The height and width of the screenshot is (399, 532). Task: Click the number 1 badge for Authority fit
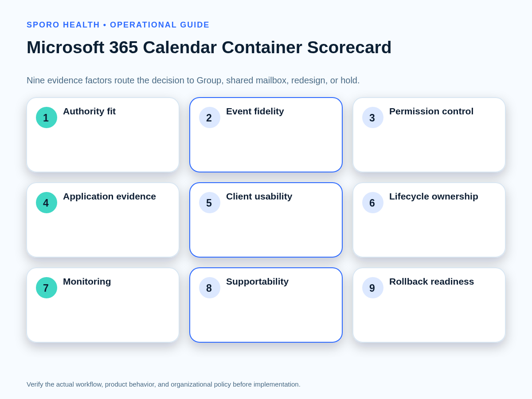(47, 117)
